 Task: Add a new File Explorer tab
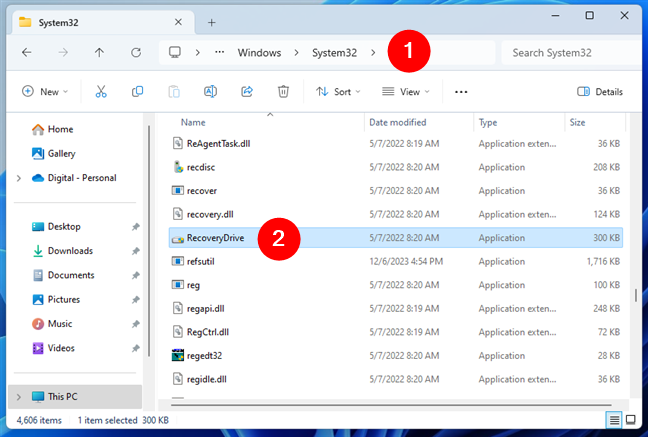[212, 22]
